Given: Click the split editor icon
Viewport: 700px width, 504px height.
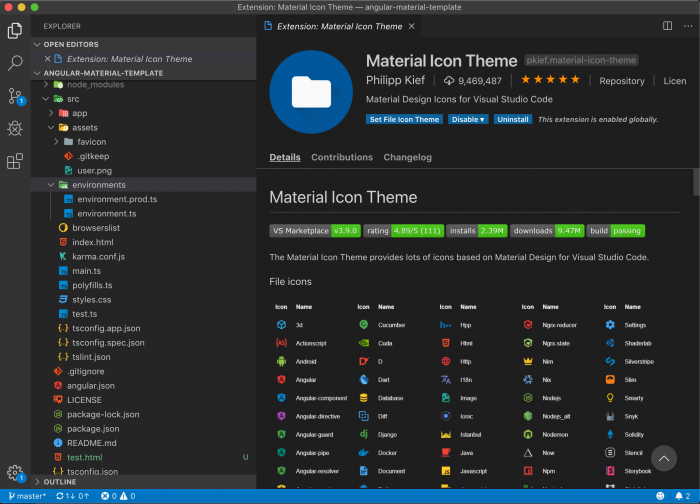Looking at the screenshot, I should [x=667, y=26].
